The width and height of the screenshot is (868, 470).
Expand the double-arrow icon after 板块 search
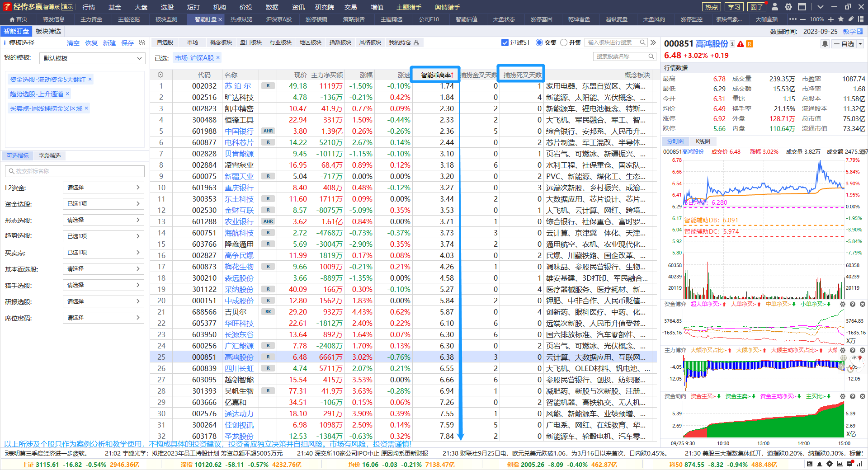point(653,42)
